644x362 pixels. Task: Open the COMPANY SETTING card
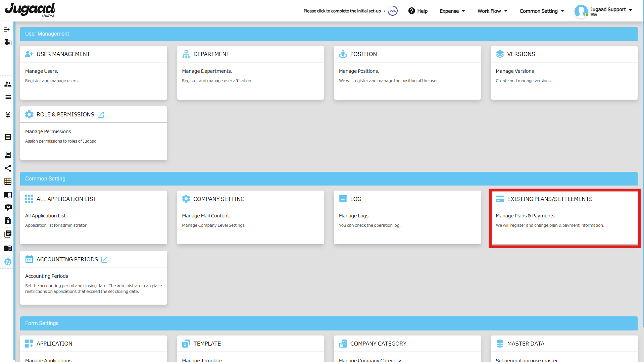pos(250,217)
